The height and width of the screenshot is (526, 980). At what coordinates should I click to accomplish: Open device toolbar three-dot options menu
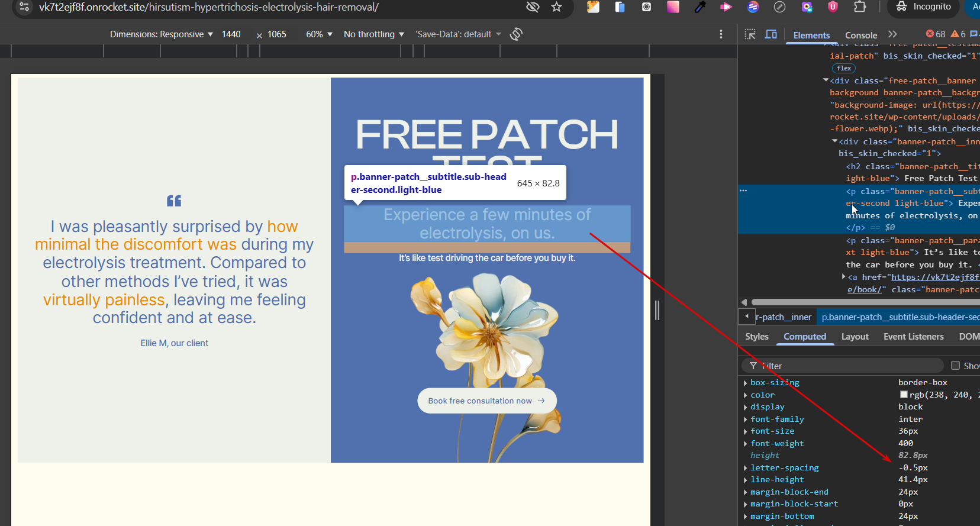coord(721,34)
